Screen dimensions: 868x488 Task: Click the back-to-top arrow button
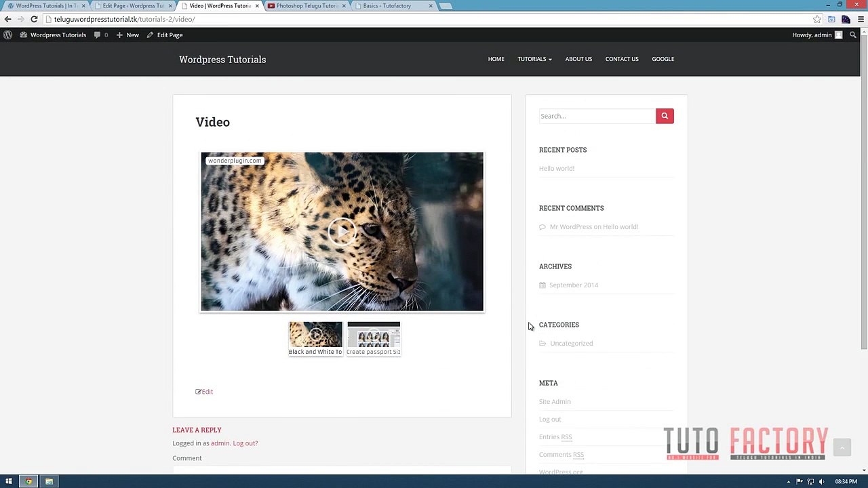(x=842, y=447)
